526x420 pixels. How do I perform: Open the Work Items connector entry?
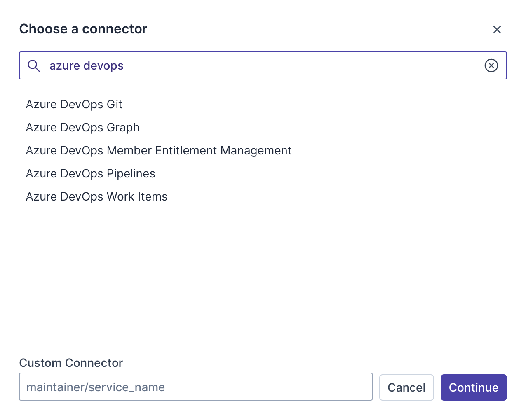click(x=97, y=197)
